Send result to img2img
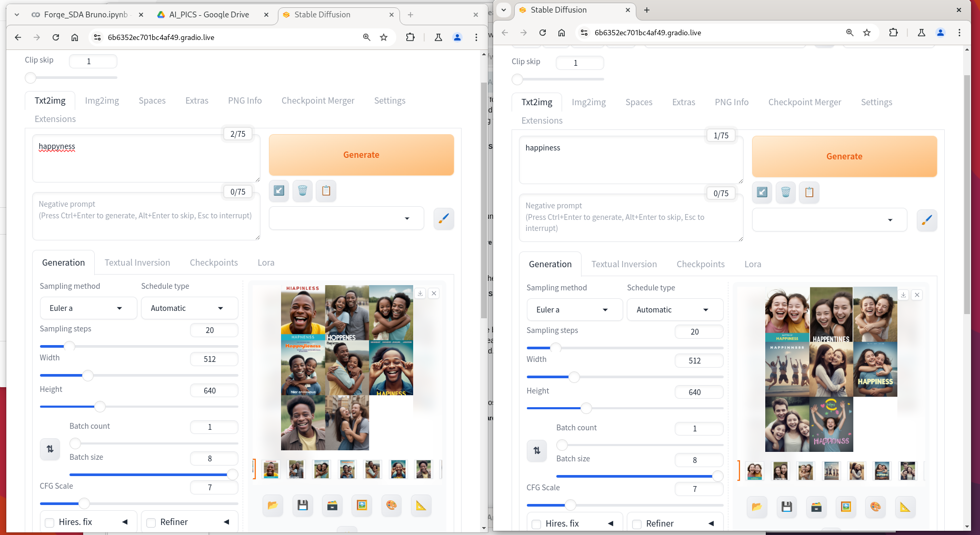Viewport: 980px width, 535px height. click(x=362, y=505)
